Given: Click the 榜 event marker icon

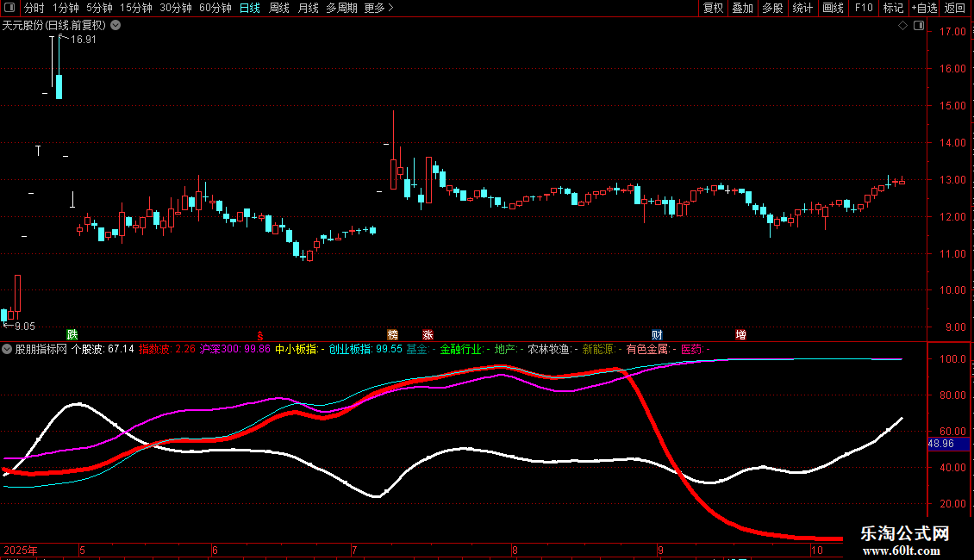Looking at the screenshot, I should tap(393, 334).
